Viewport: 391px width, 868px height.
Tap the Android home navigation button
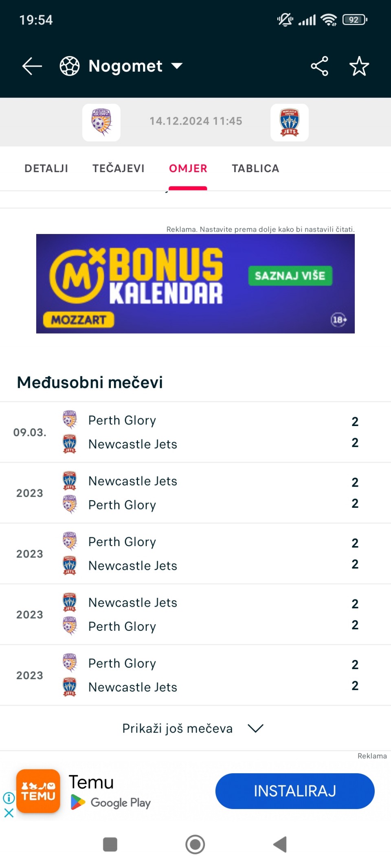tap(195, 844)
